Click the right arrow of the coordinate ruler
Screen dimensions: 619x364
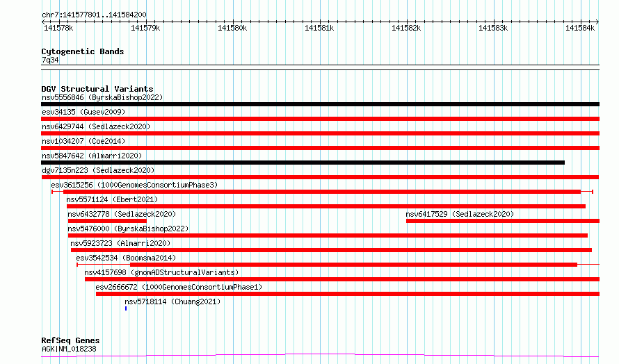pos(597,22)
